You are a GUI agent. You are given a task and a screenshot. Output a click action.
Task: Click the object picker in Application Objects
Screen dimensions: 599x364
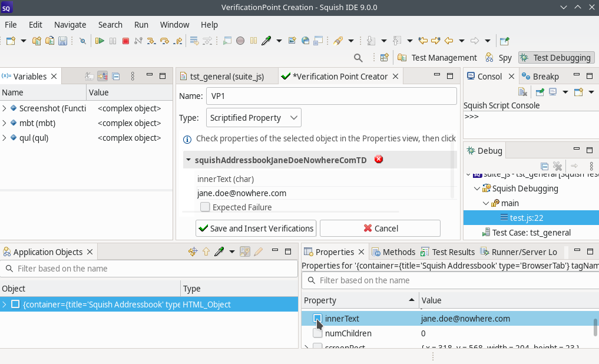pyautogui.click(x=219, y=252)
